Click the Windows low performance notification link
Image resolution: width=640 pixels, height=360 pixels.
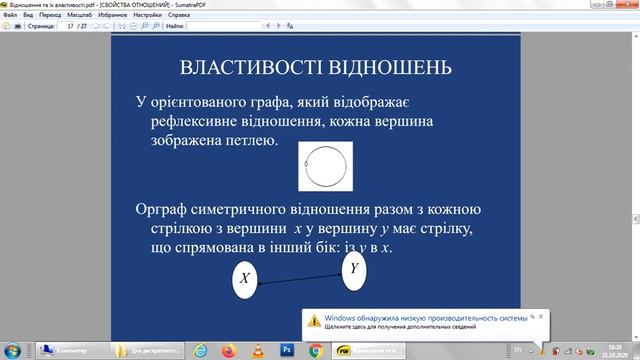(426, 318)
